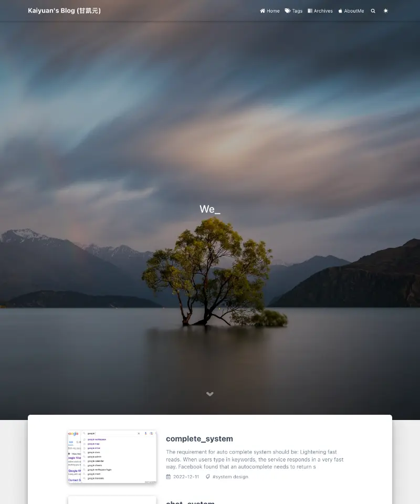Click the search magnifier icon

pyautogui.click(x=373, y=11)
